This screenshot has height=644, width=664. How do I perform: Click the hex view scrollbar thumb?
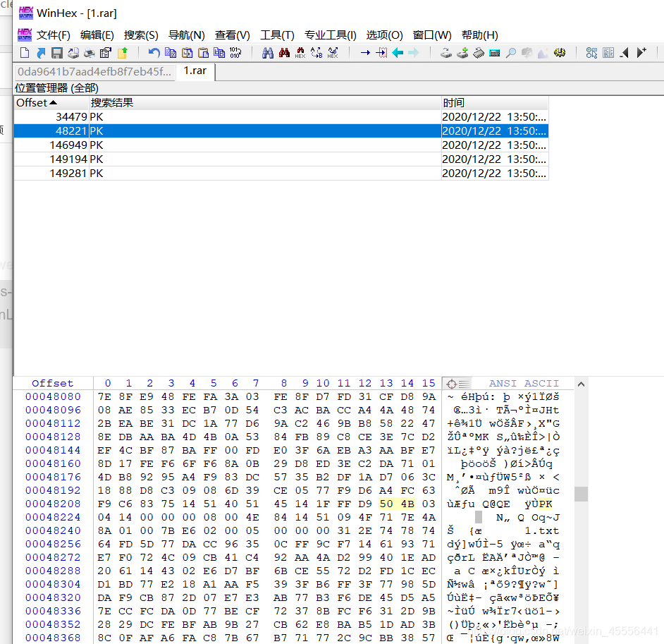(x=581, y=494)
